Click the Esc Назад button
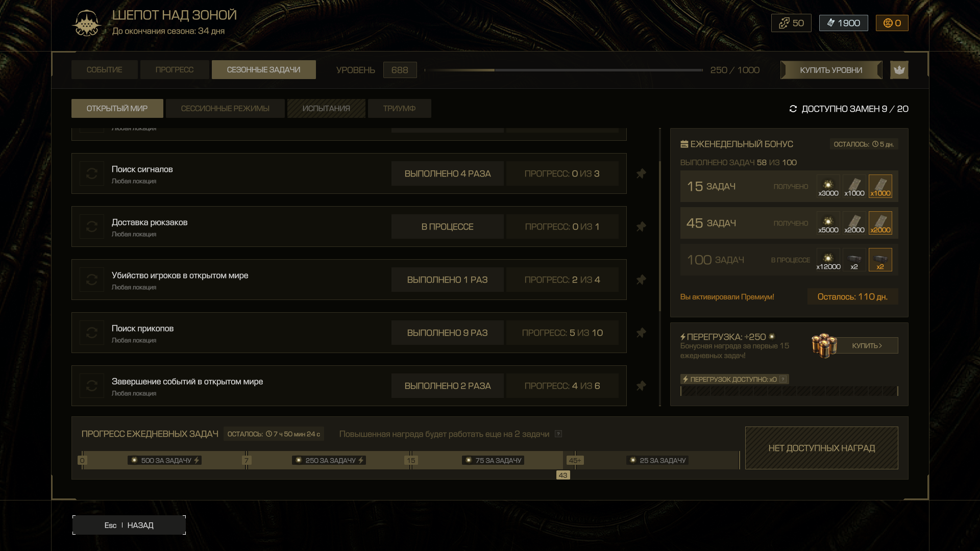 [x=129, y=525]
